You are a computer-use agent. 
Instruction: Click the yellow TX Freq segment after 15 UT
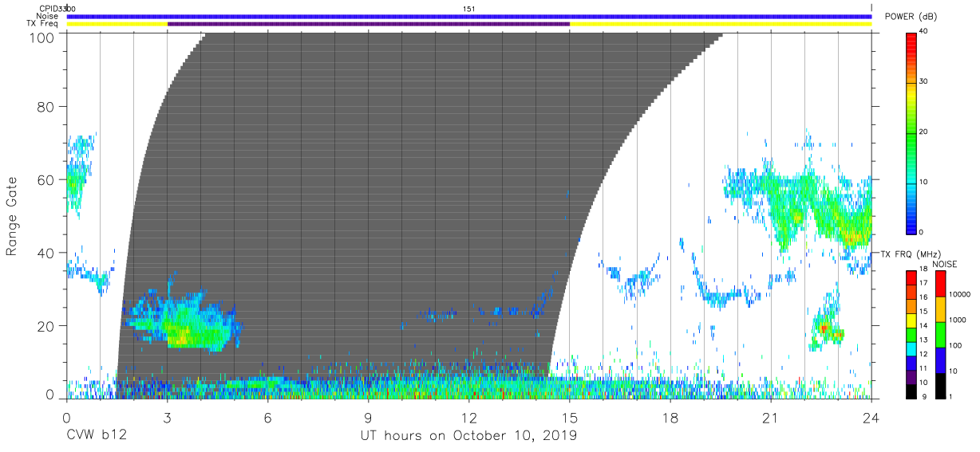[x=721, y=24]
